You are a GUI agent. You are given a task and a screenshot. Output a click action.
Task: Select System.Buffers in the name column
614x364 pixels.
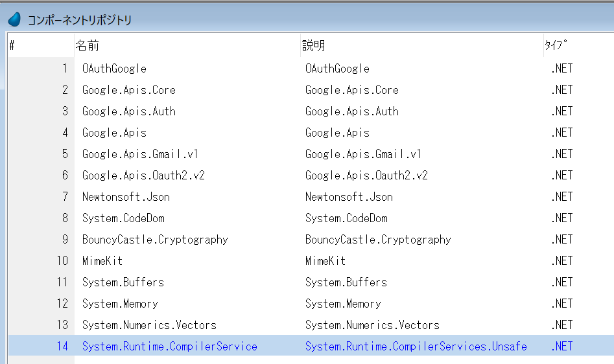coord(123,282)
